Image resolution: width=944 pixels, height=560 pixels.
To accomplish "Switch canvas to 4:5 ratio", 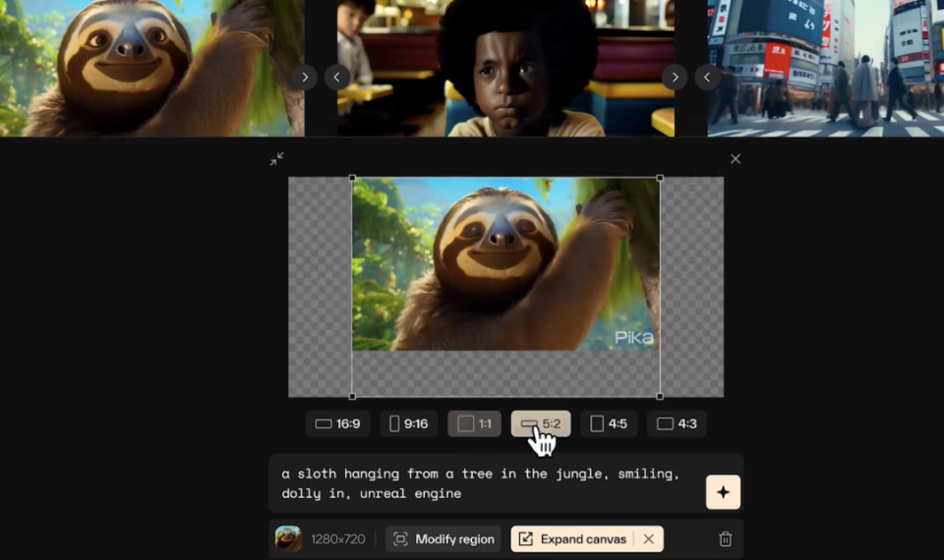I will (x=609, y=423).
